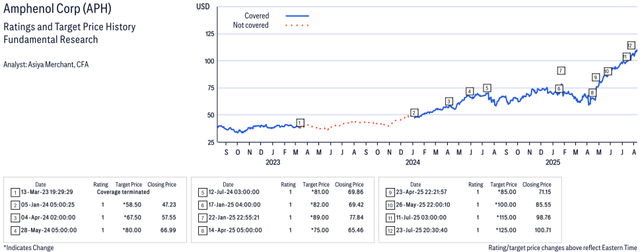Select the 'Covered' legend label
644x252 pixels.
(257, 16)
